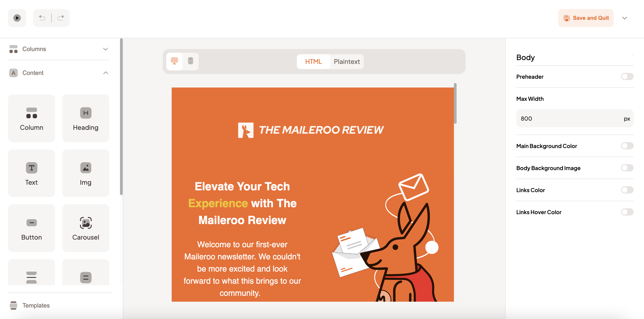This screenshot has width=644, height=319.
Task: Switch to desktop preview icon
Action: pos(174,61)
